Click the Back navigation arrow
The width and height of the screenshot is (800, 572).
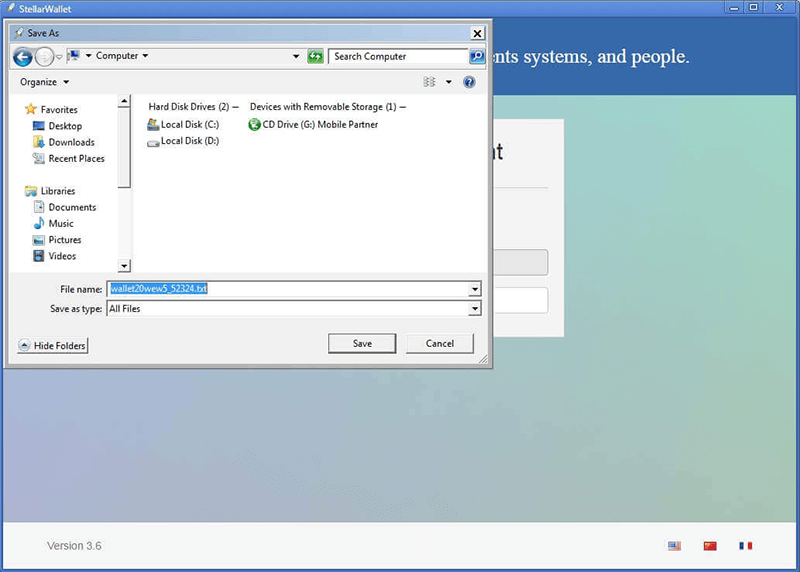coord(22,57)
